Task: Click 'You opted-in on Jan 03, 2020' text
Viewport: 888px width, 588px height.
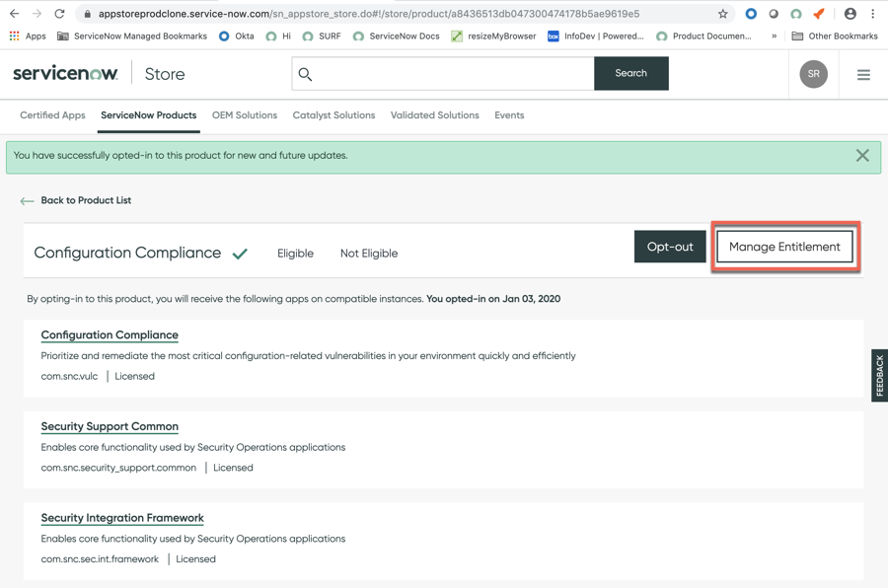Action: [493, 299]
